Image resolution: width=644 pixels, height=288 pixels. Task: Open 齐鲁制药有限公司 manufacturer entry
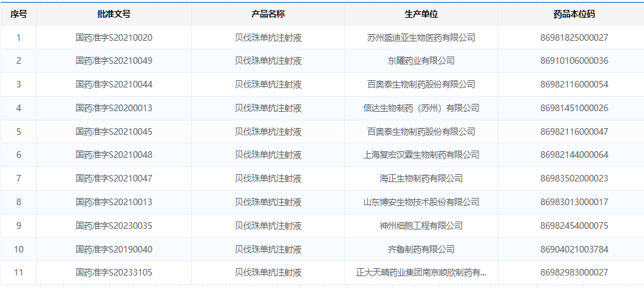coord(421,249)
